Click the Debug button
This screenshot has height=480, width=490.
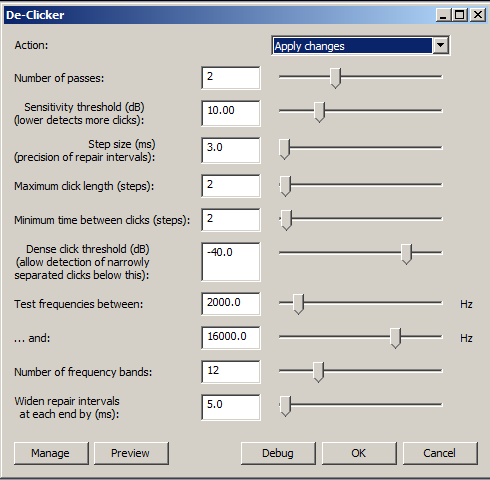click(x=278, y=453)
